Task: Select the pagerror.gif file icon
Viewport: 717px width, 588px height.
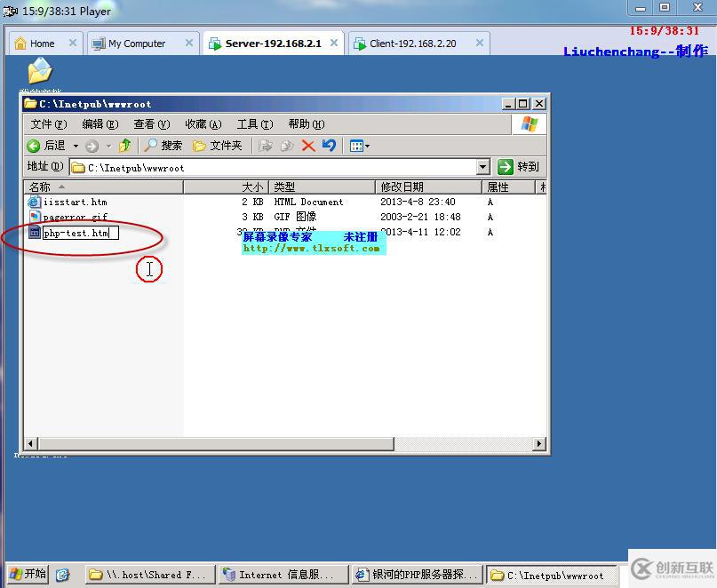Action: coord(35,217)
